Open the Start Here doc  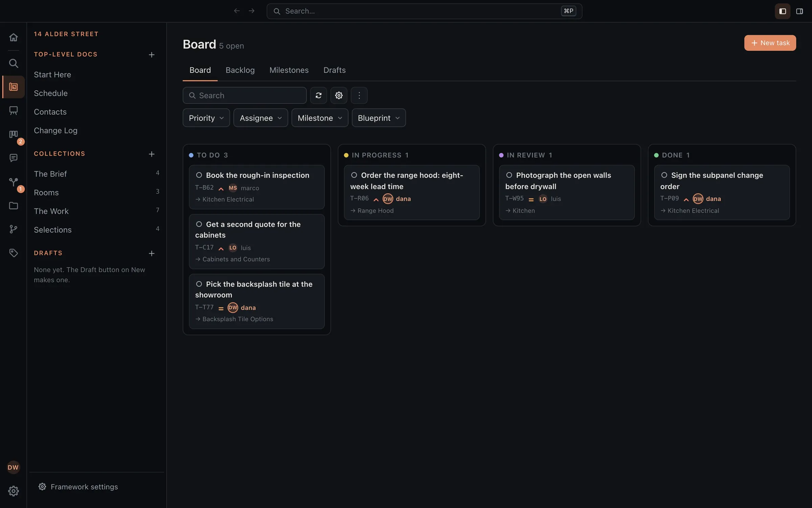pos(52,75)
